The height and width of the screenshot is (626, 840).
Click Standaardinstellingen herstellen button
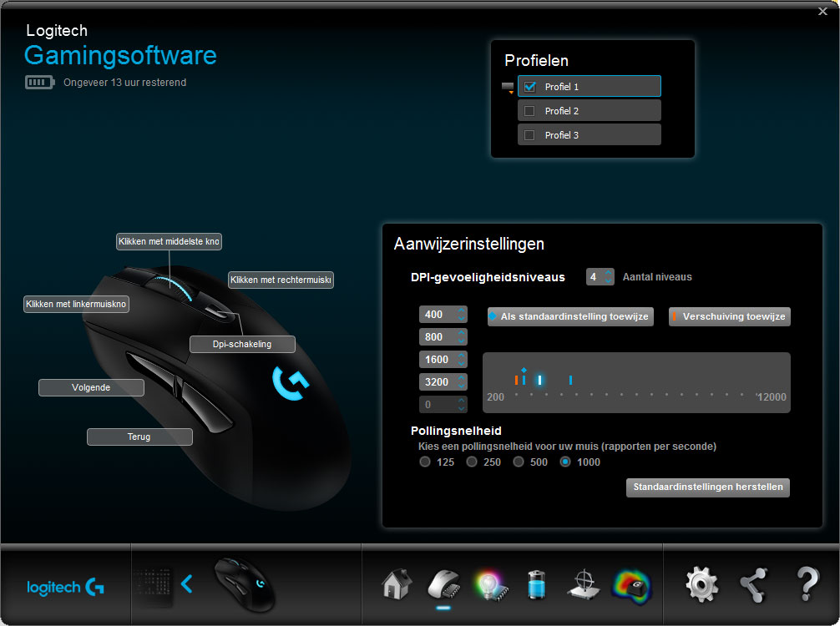click(708, 487)
